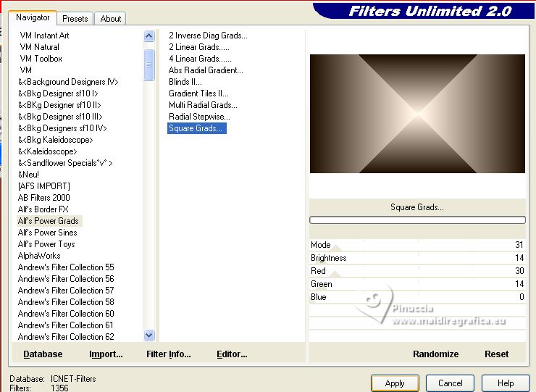Select the Alf's Power Sines category
This screenshot has width=536, height=392.
[48, 233]
